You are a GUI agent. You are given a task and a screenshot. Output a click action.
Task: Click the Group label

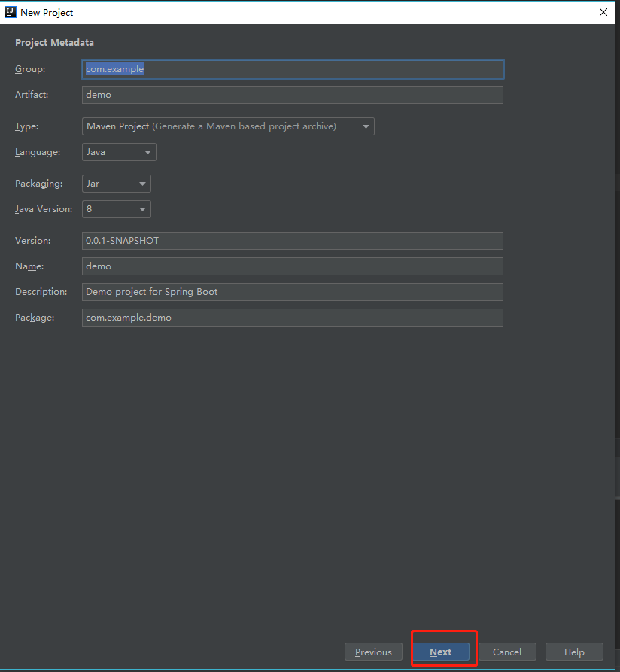(30, 69)
